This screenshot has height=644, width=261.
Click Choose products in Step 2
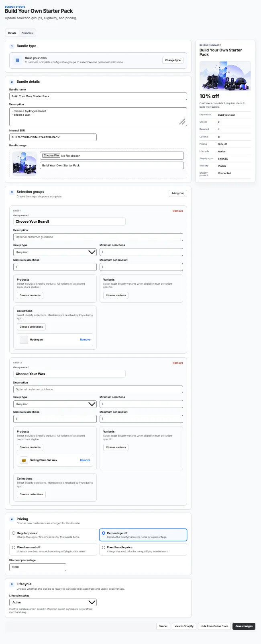[30, 447]
